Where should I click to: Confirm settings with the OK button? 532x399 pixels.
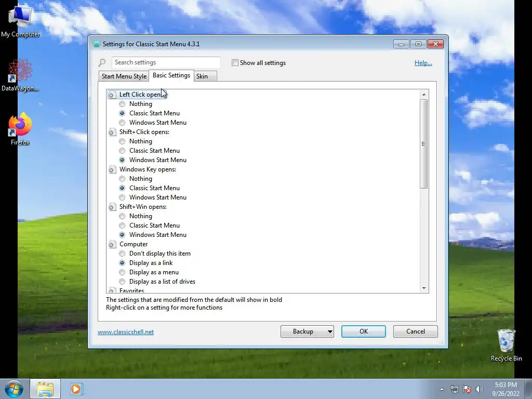click(363, 331)
